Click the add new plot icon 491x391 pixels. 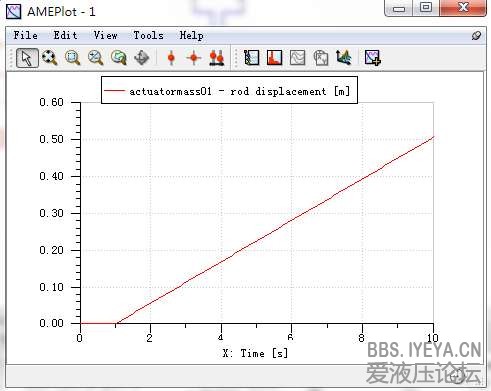pos(372,58)
